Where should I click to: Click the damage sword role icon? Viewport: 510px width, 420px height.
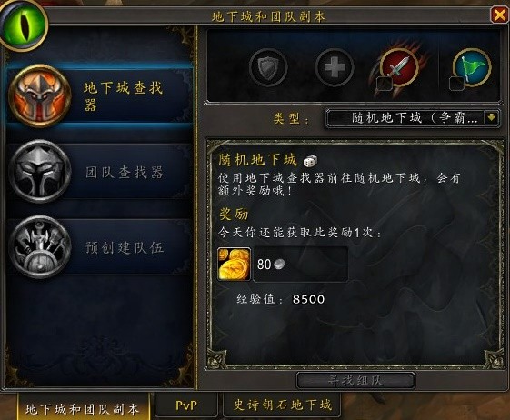pos(400,66)
